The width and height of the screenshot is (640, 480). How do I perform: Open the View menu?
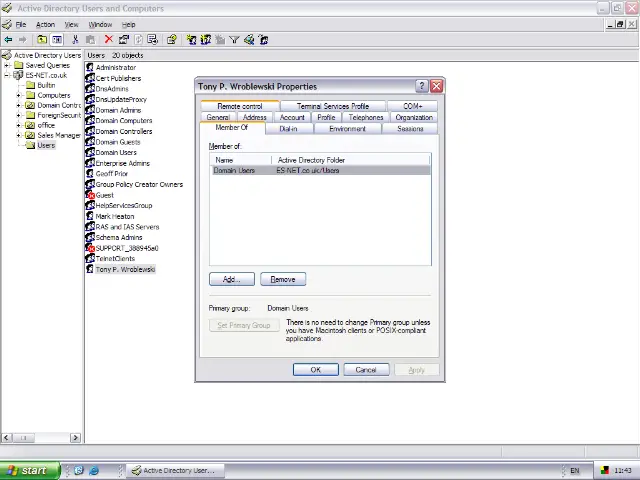point(71,24)
